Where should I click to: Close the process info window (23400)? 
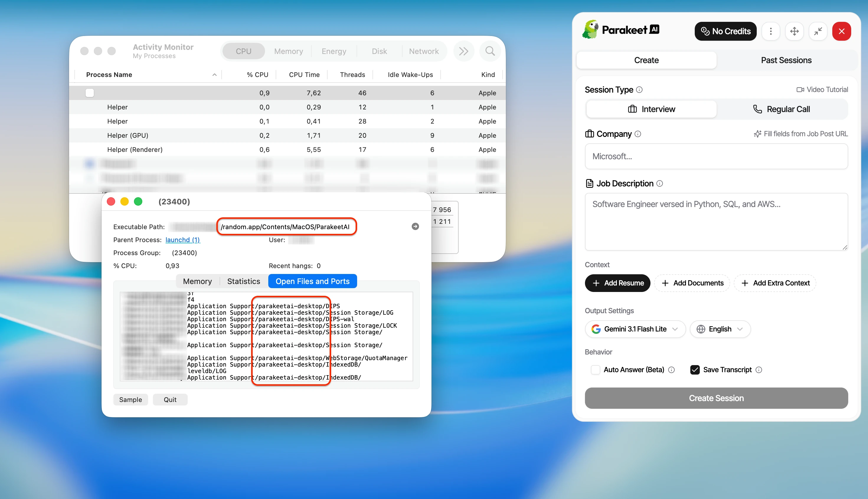[x=111, y=201]
